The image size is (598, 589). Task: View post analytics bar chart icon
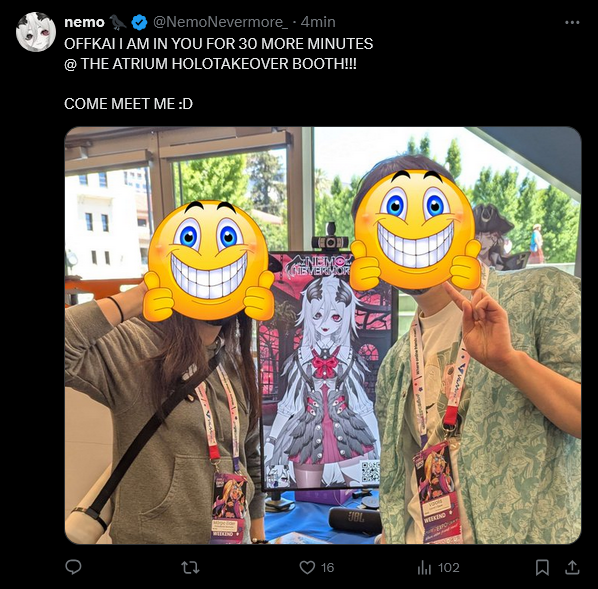(424, 568)
